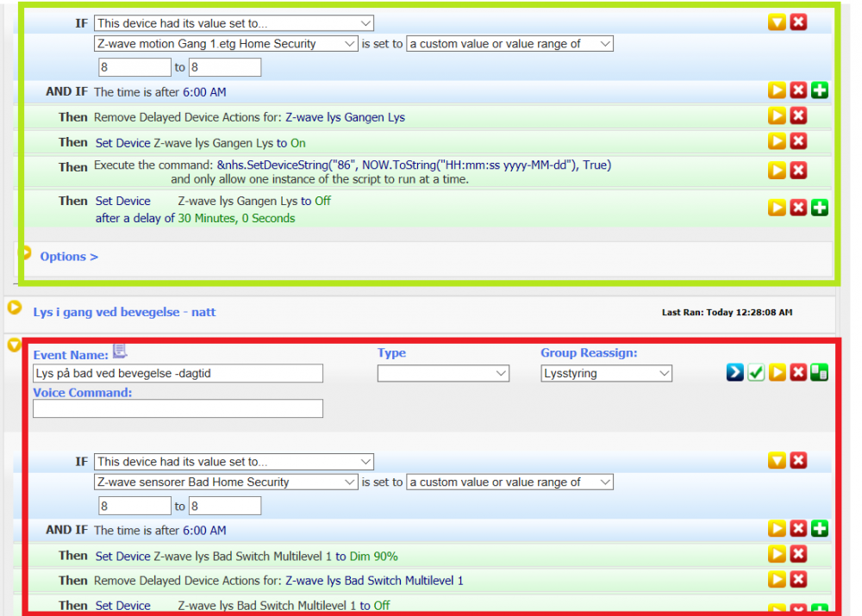Delete the 'Dim 90%' action row
Screen dimensions: 862x616
click(798, 555)
